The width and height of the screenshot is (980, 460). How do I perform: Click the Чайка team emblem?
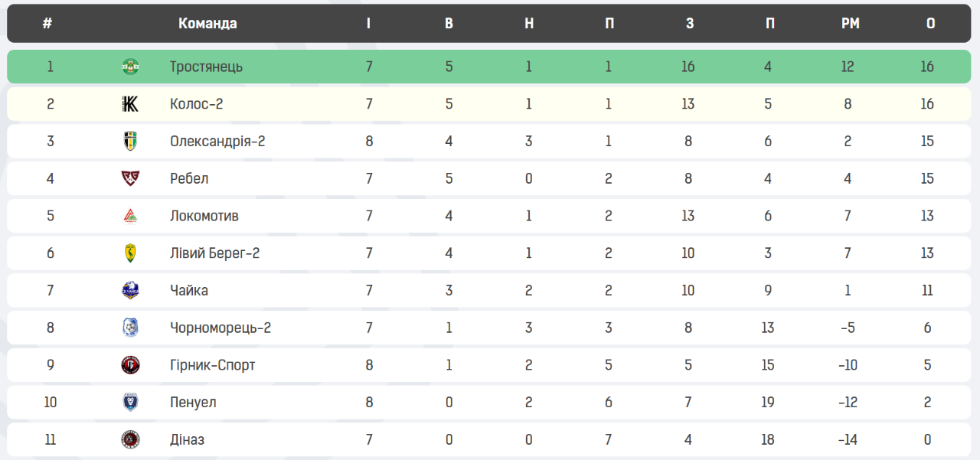131,291
